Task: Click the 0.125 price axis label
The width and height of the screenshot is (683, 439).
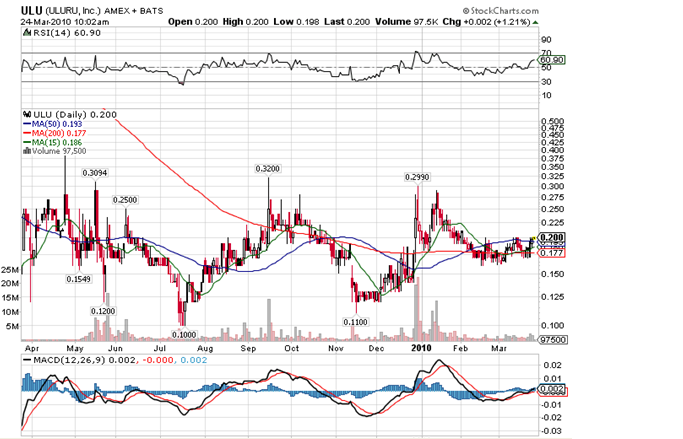Action: click(x=552, y=297)
